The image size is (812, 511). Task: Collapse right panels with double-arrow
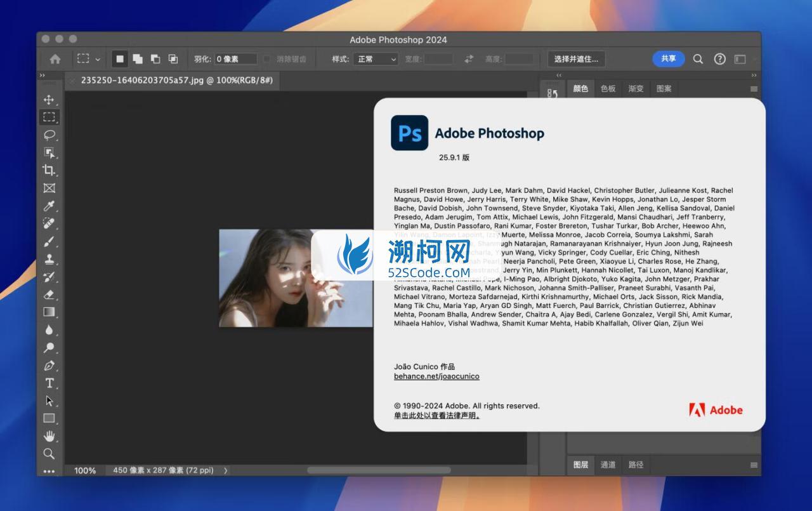(x=754, y=76)
